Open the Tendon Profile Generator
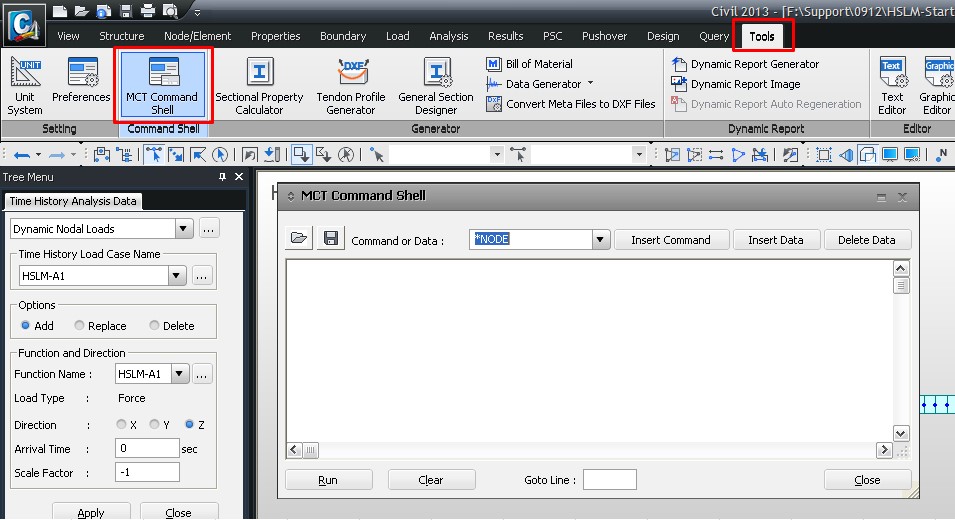 351,85
